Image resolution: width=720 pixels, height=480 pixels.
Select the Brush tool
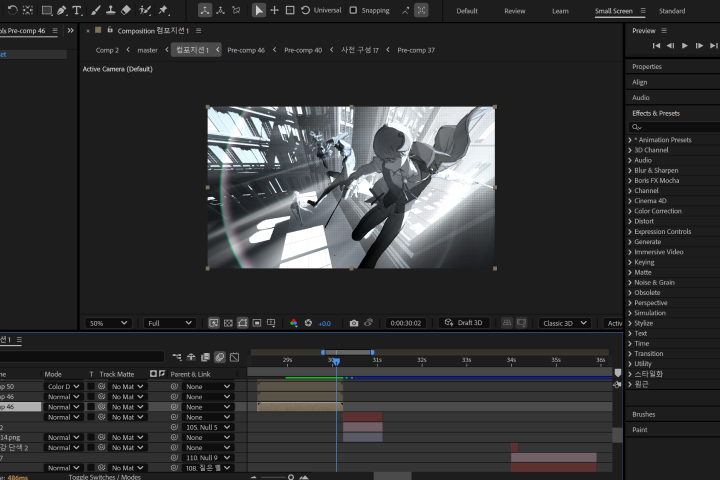[x=96, y=10]
